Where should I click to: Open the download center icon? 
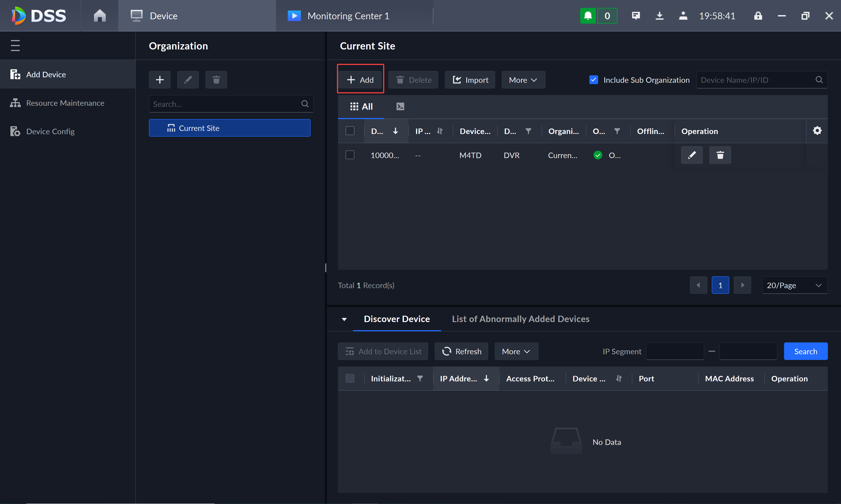(659, 16)
